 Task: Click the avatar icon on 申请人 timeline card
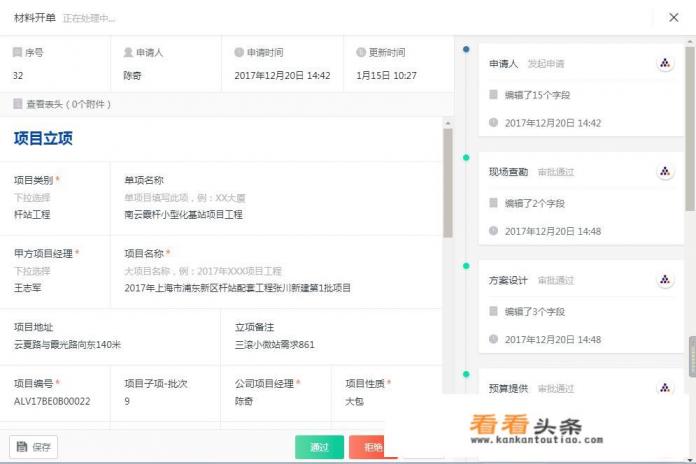tap(665, 63)
